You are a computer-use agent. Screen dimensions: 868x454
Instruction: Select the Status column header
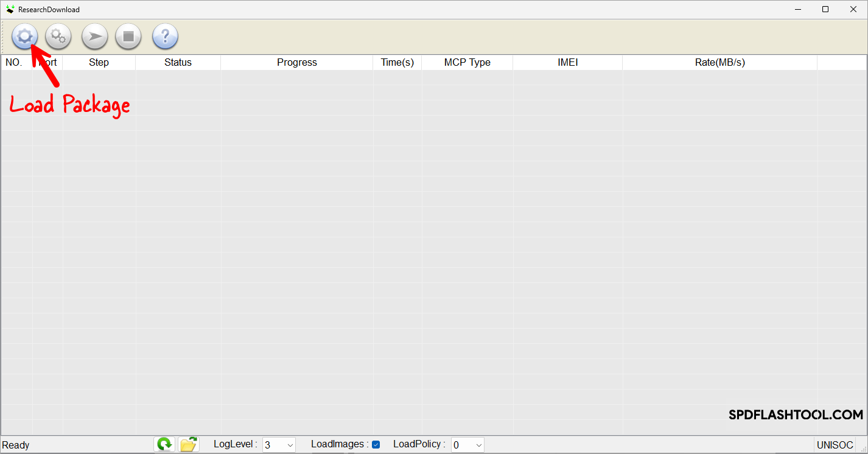[x=178, y=62]
